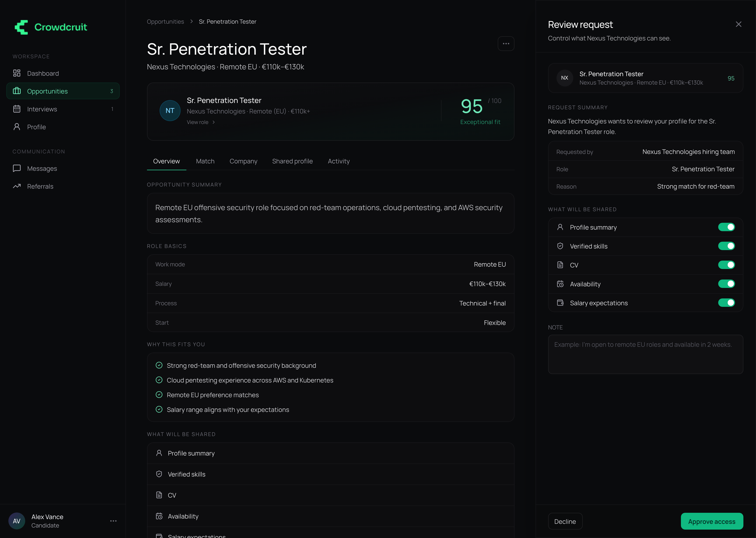The image size is (756, 538).
Task: Open the three-dot menu beside role title
Action: (x=506, y=44)
